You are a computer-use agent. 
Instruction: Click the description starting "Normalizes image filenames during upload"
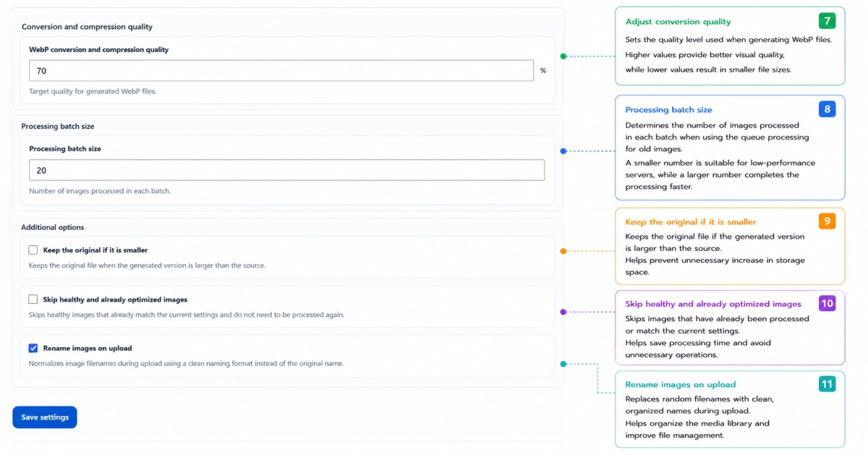[186, 363]
